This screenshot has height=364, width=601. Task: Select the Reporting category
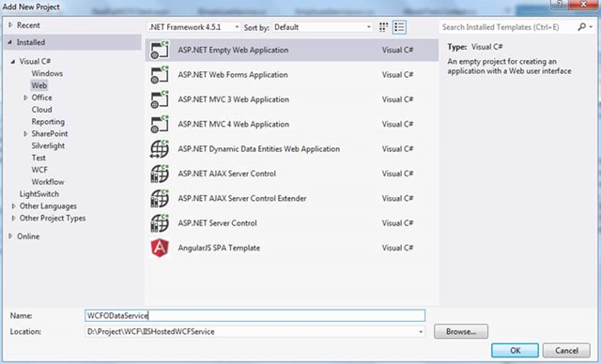click(48, 122)
